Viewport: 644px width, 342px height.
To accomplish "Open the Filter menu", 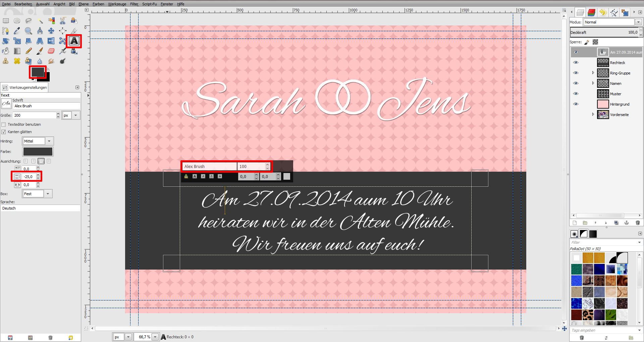I will (134, 4).
